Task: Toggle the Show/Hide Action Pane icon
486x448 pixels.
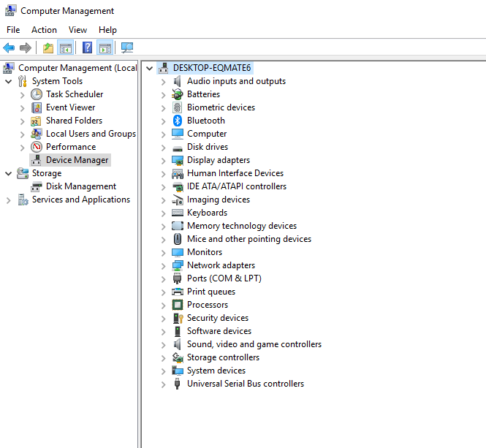Action: tap(105, 48)
